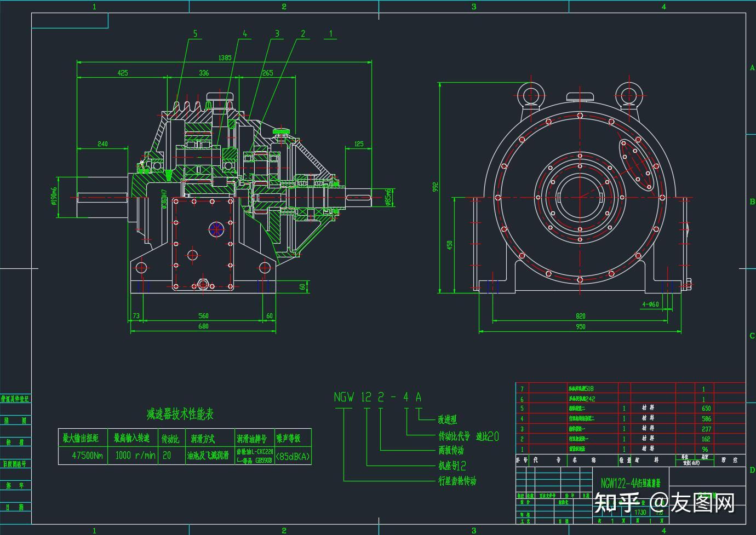This screenshot has width=756, height=535.
Task: Select the 125 dimension near output shaft
Action: click(x=359, y=144)
